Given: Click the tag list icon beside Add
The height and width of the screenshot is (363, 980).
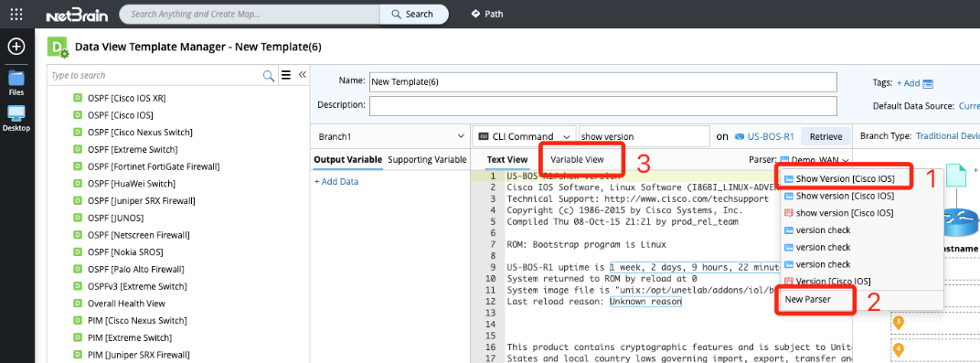Looking at the screenshot, I should (x=928, y=83).
